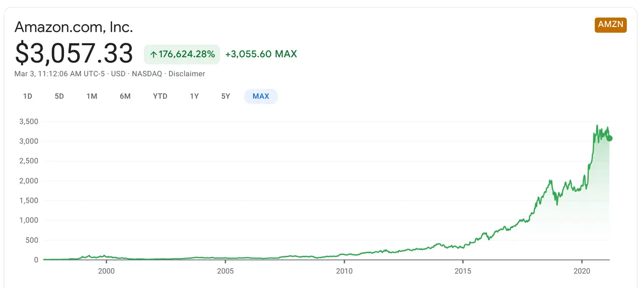
Task: Click the 3,500 y-axis label
Action: click(x=29, y=122)
